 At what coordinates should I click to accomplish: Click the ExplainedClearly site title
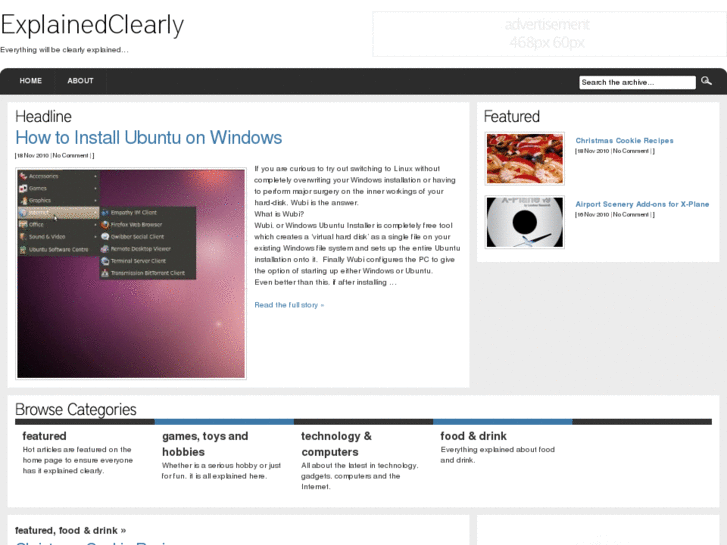click(x=92, y=26)
